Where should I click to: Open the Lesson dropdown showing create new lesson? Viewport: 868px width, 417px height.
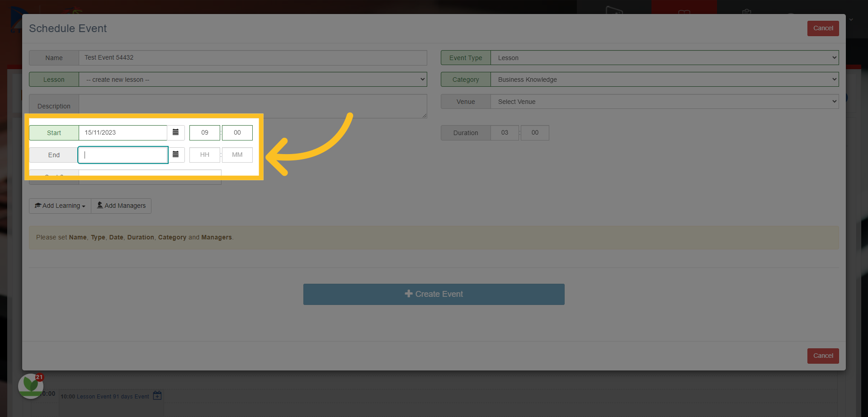click(x=253, y=80)
